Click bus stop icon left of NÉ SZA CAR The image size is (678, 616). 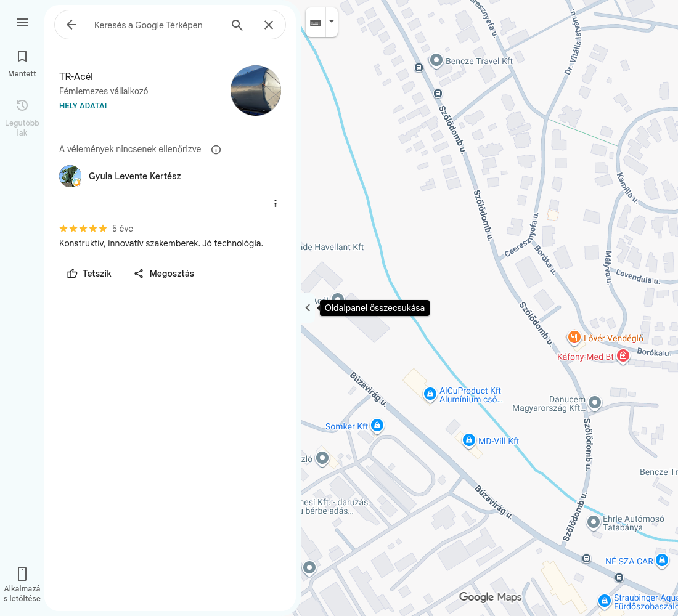[586, 559]
